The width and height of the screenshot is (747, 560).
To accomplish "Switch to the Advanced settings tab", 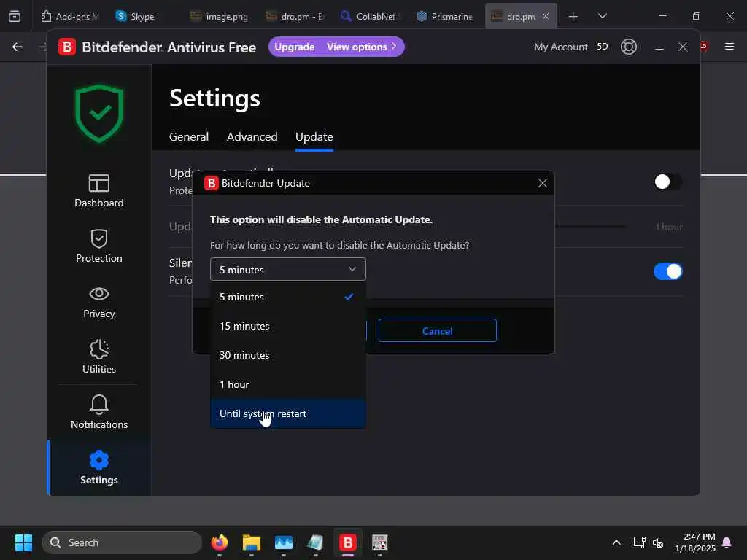I will pos(252,137).
